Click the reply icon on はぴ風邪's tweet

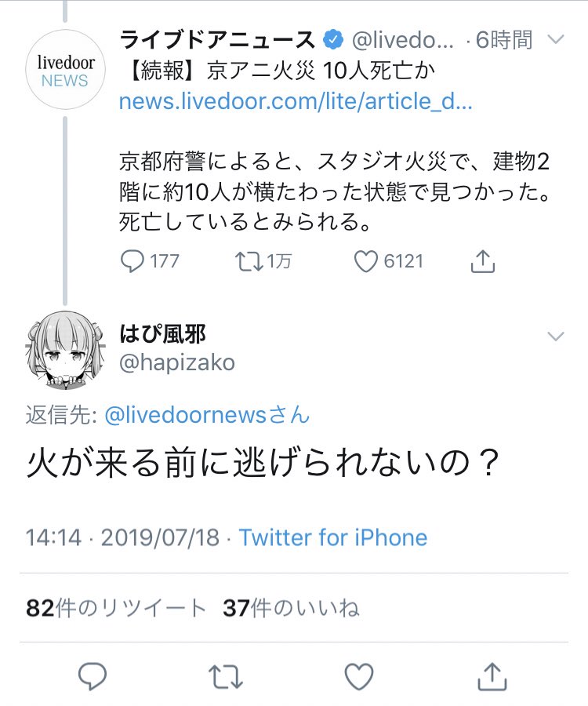point(93,675)
